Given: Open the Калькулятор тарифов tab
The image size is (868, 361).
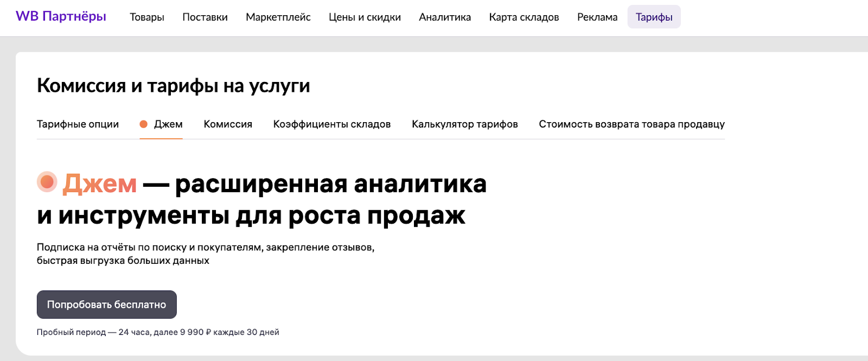Looking at the screenshot, I should (x=465, y=124).
